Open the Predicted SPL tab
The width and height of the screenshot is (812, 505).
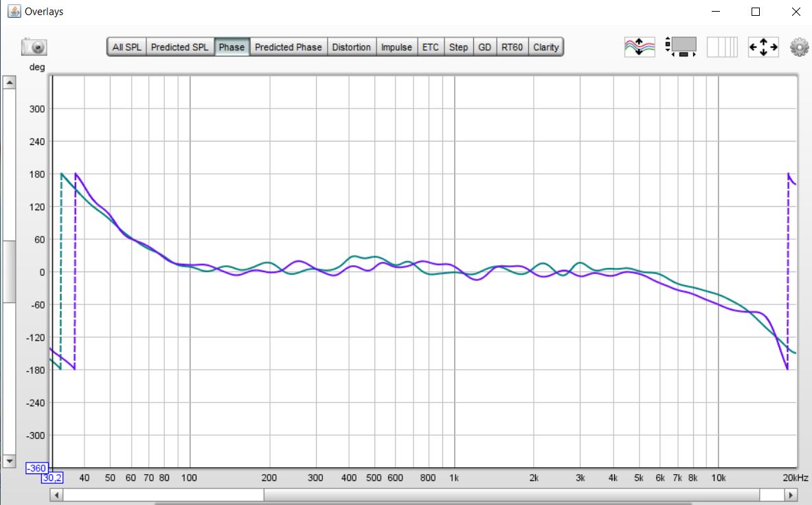[x=179, y=47]
